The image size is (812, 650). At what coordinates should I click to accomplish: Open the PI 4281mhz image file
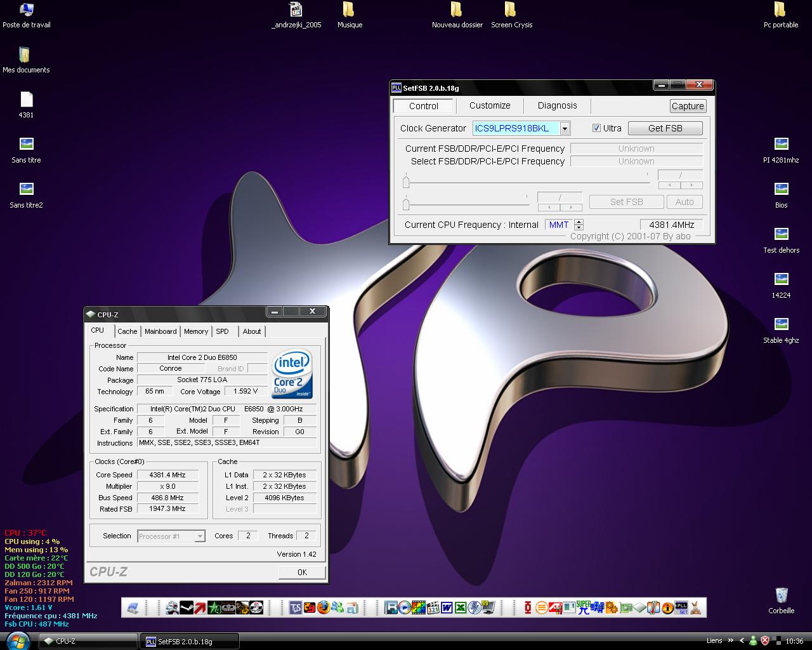[781, 150]
